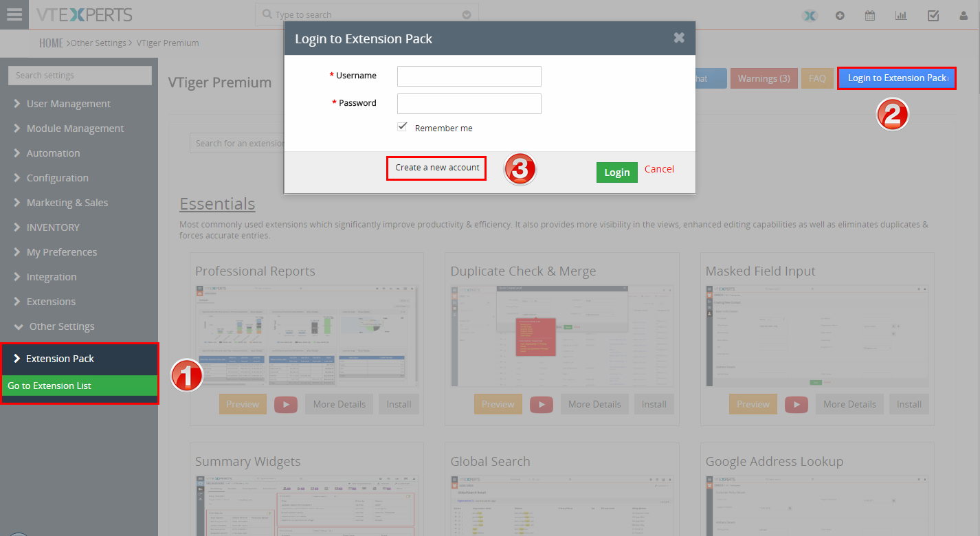This screenshot has height=536, width=980.
Task: Expand Marketing & Sales in the sidebar
Action: 60,203
